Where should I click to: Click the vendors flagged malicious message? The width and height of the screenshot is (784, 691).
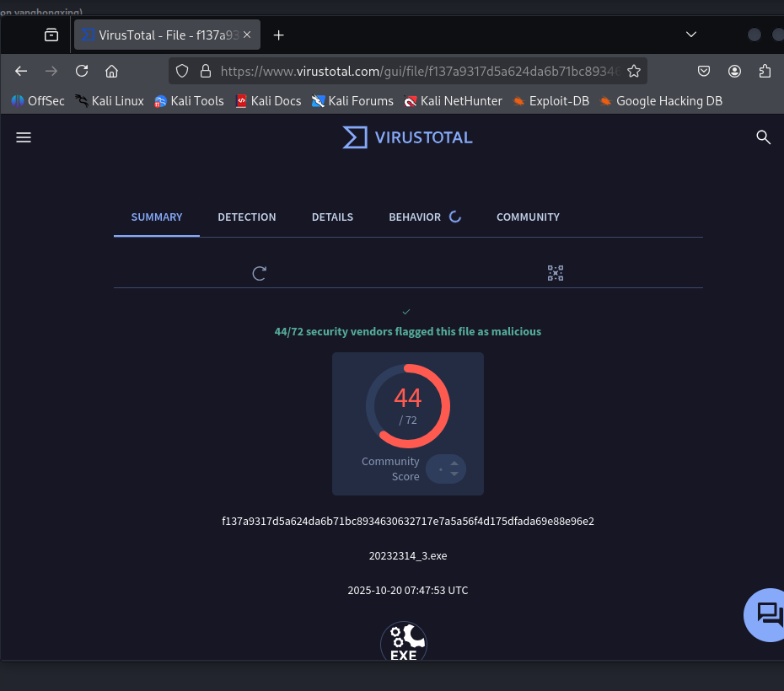[x=408, y=331]
